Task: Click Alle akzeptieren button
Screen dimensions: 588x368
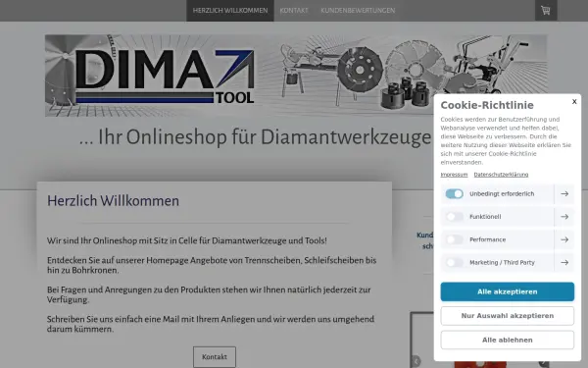Action: point(507,291)
